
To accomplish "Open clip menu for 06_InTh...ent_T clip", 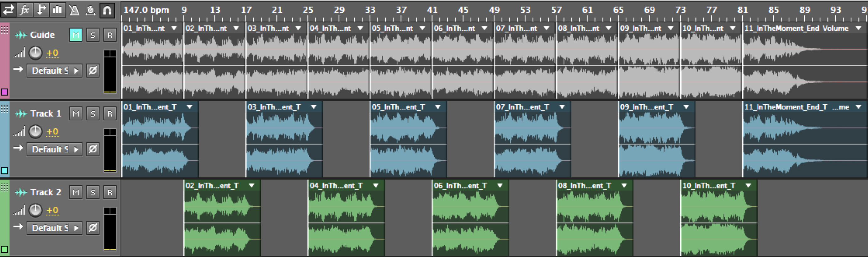I will click(500, 186).
